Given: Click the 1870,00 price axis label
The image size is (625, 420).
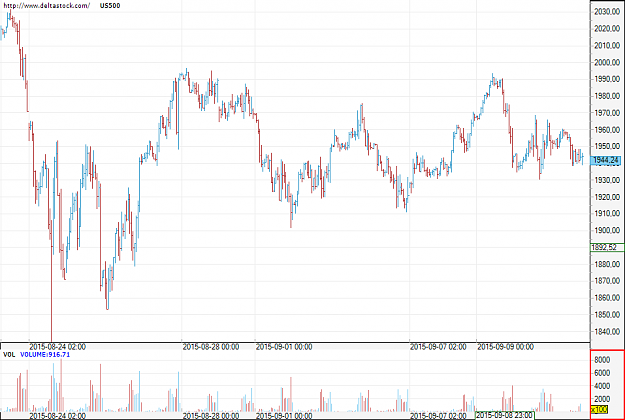Looking at the screenshot, I should [x=607, y=281].
